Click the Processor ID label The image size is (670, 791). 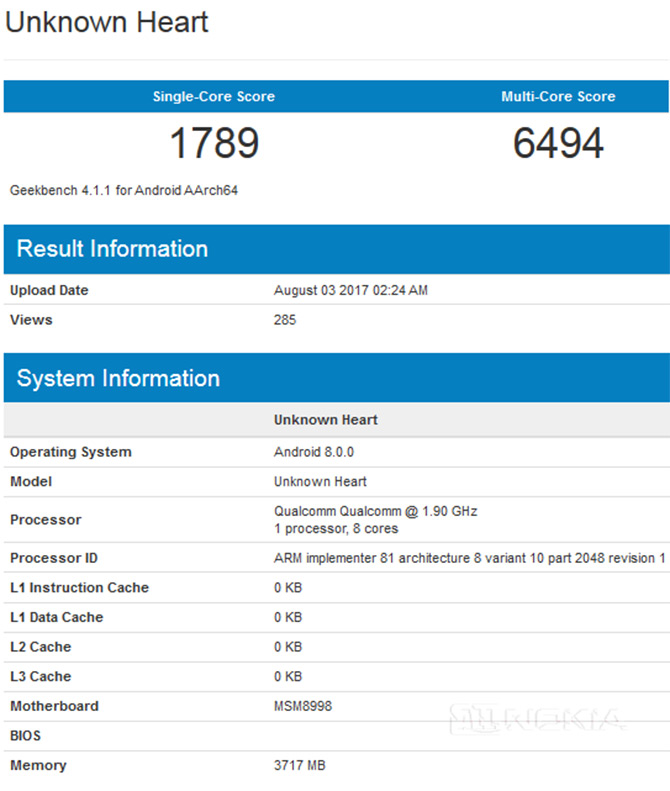(x=54, y=558)
